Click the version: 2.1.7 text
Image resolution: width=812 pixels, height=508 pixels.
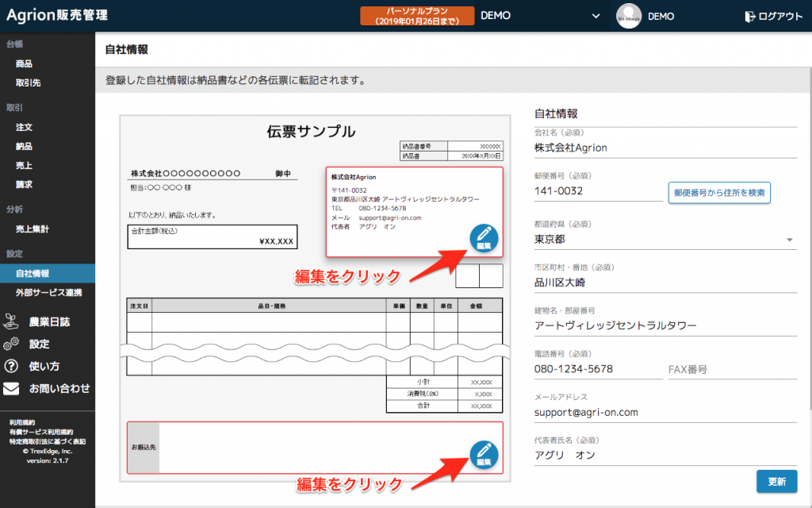pyautogui.click(x=47, y=460)
